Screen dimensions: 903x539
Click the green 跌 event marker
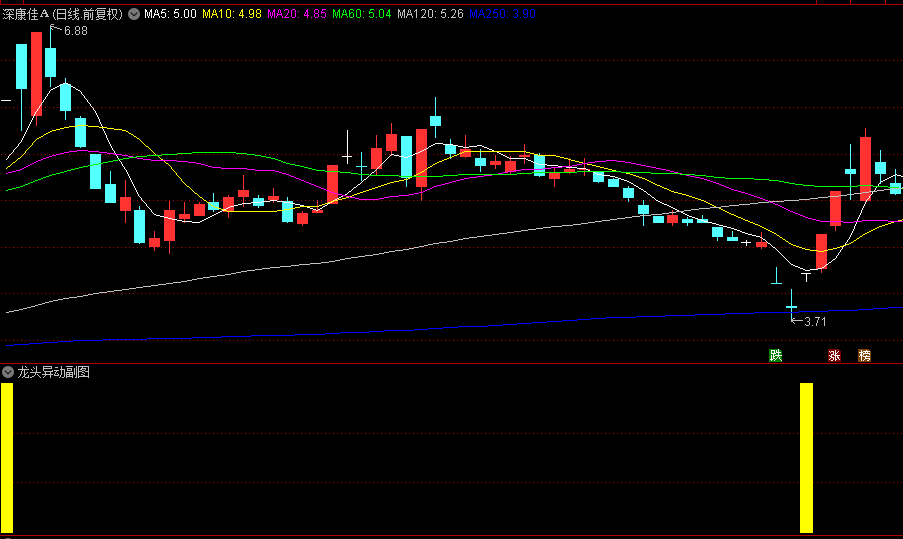coord(775,355)
